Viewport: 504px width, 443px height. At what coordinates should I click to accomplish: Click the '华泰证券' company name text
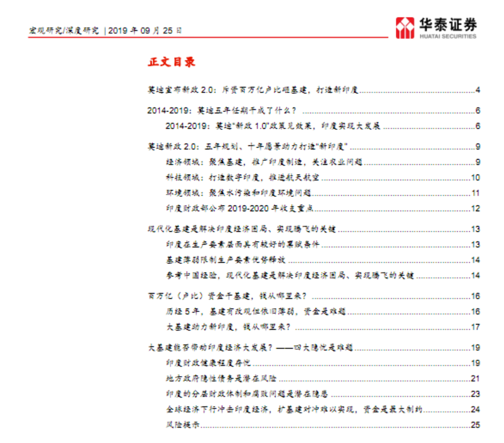[x=448, y=25]
